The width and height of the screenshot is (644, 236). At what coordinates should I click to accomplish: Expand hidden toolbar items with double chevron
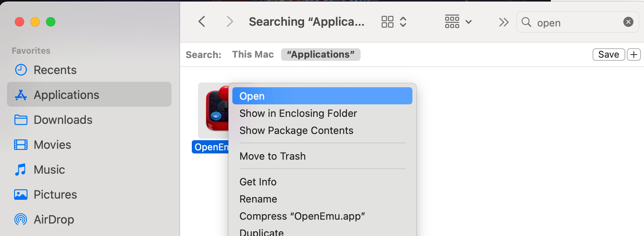(504, 22)
